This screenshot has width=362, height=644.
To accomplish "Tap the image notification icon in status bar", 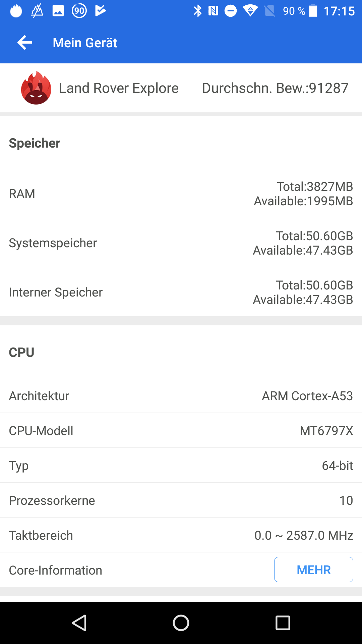I will click(x=58, y=11).
